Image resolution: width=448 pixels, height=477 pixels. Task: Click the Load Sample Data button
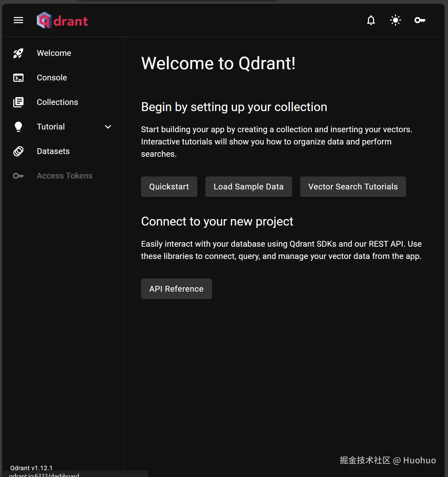click(249, 187)
